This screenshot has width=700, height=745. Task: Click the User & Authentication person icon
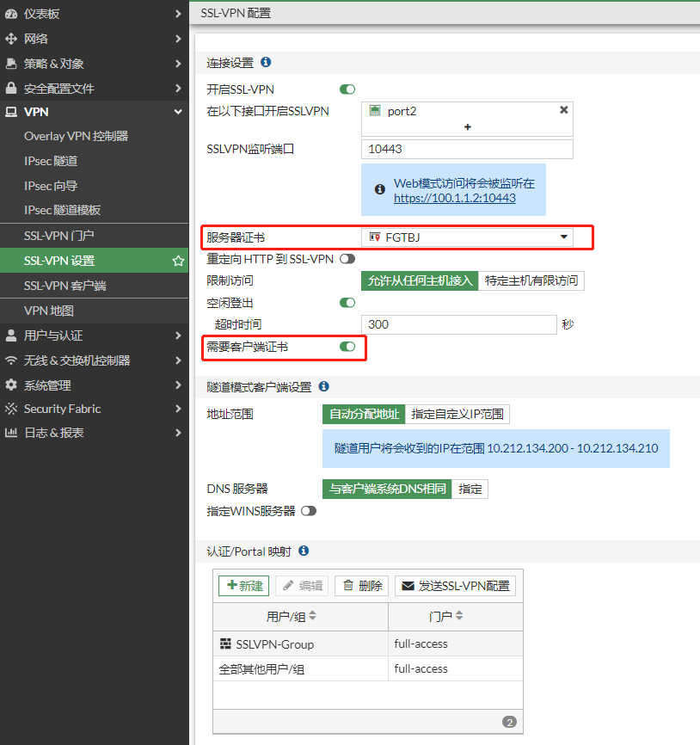tap(11, 336)
